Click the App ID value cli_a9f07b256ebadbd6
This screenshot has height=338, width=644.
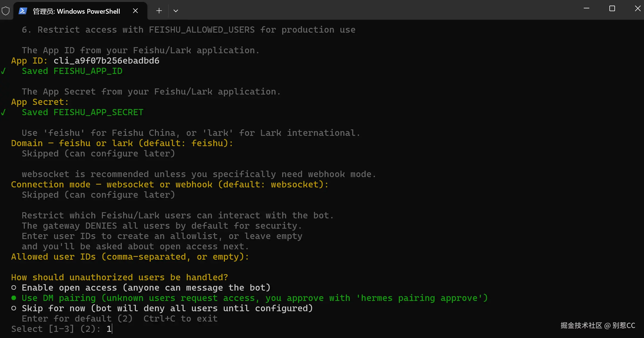tap(106, 61)
